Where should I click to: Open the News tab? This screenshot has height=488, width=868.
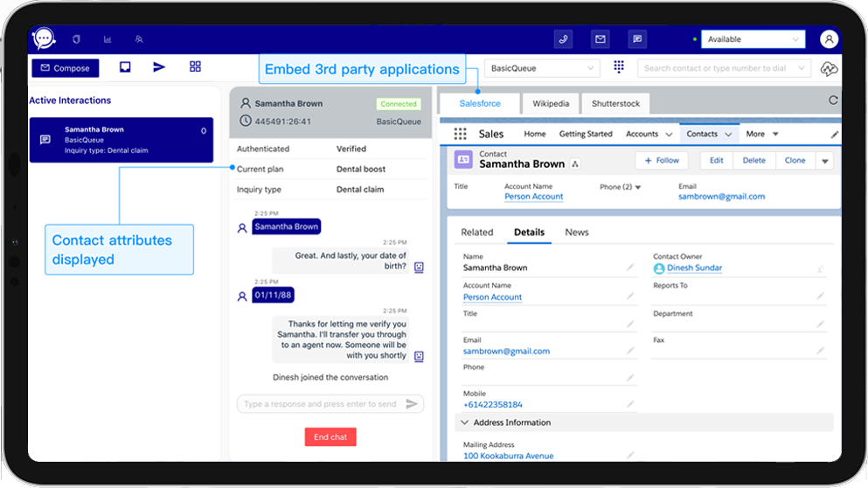click(x=577, y=232)
